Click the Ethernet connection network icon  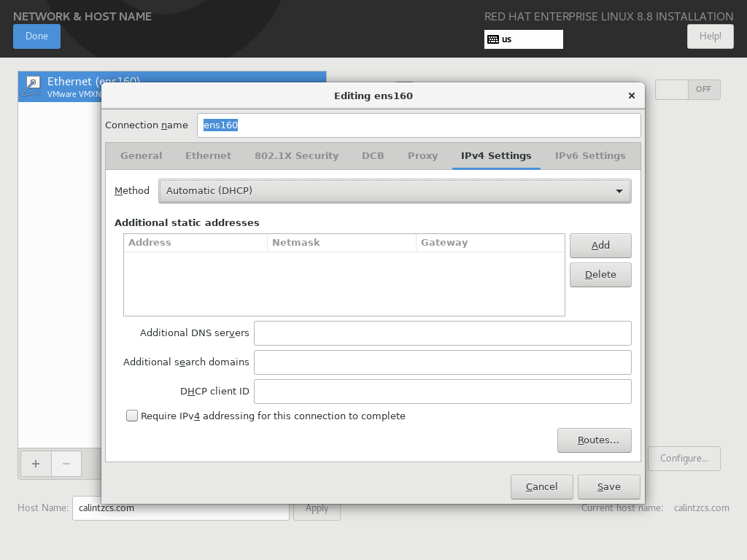coord(31,86)
